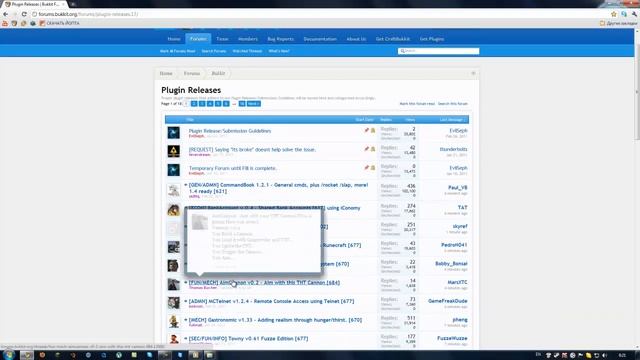Click avatar beside the Gastronomic thread
640x360 pixels.
click(x=173, y=322)
